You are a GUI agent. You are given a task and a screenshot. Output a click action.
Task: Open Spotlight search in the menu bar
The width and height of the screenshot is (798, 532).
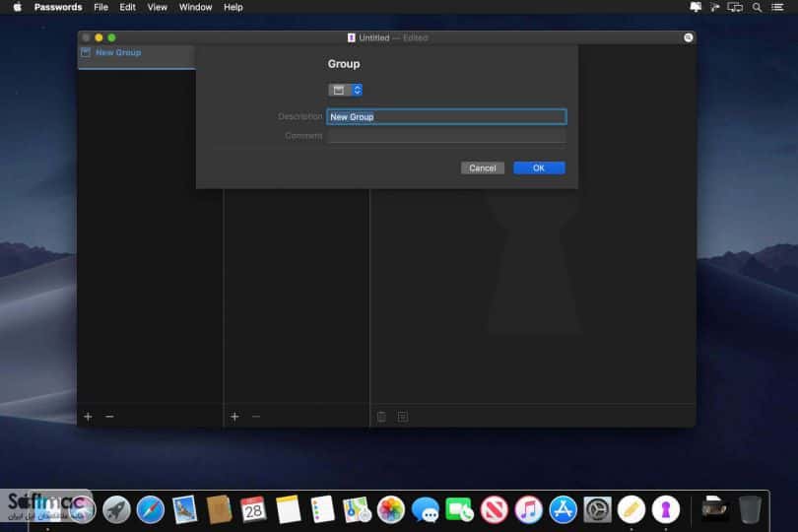point(758,7)
